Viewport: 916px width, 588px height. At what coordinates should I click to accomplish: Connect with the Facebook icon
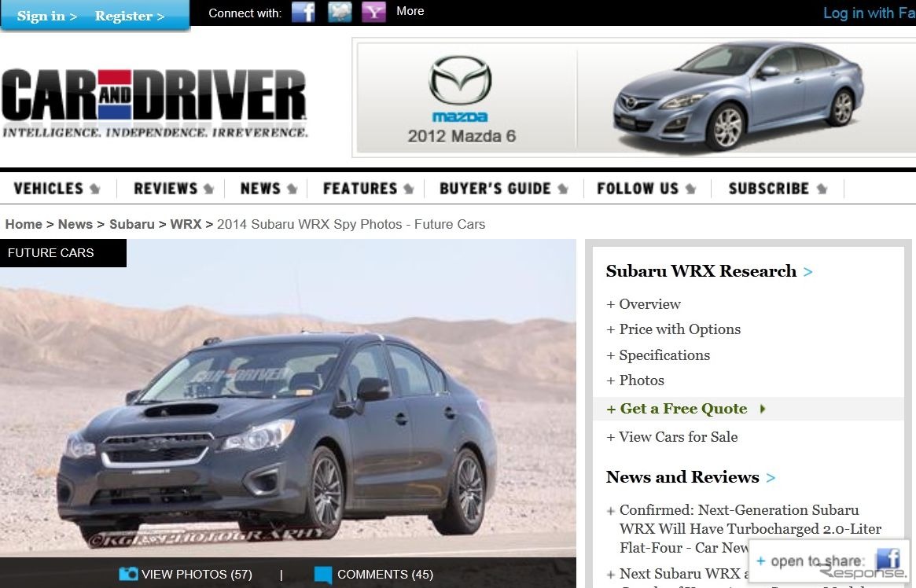point(303,12)
